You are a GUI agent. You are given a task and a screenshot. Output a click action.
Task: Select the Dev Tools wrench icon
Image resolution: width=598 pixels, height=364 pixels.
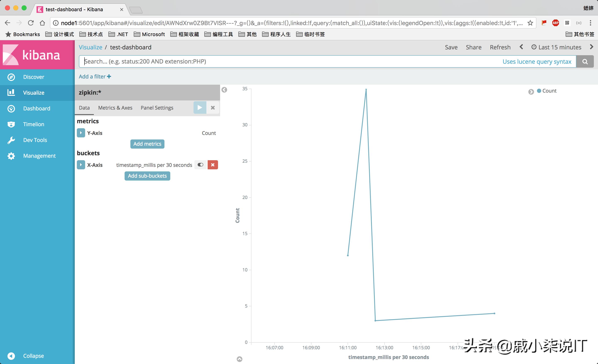click(x=11, y=140)
